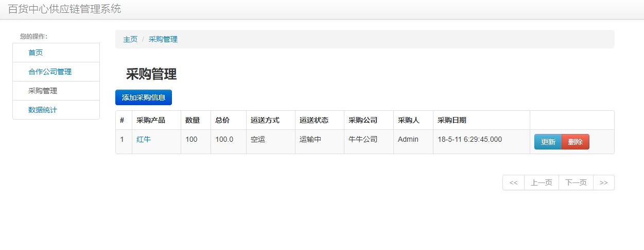Click the 主页 breadcrumb link
This screenshot has width=644, height=250.
[x=130, y=39]
